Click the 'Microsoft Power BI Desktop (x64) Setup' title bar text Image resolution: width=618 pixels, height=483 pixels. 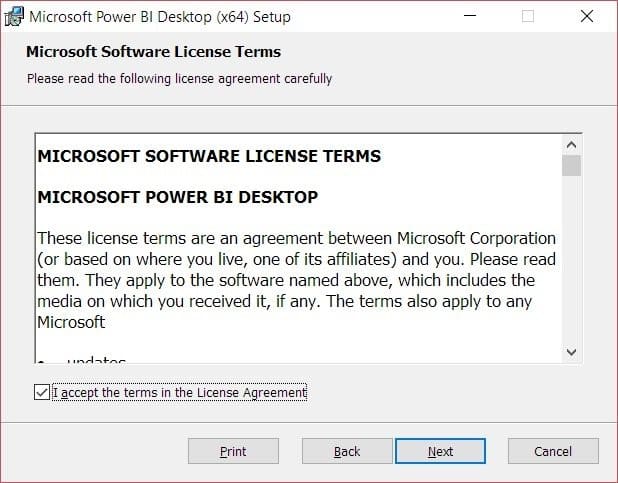[x=160, y=17]
